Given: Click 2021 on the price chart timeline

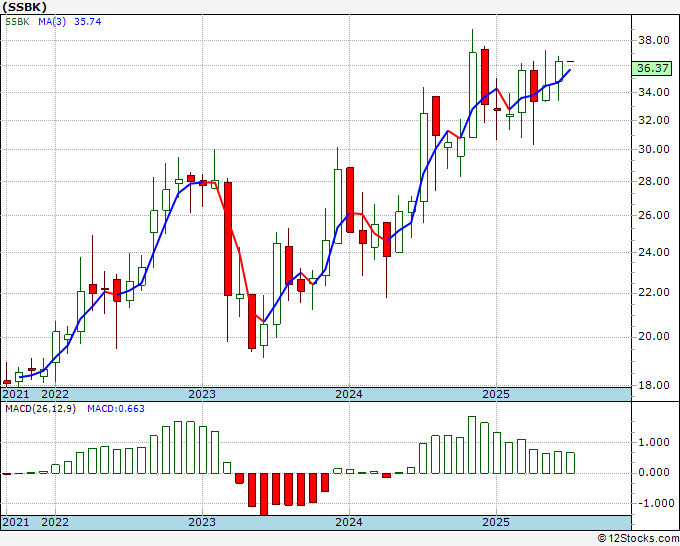Looking at the screenshot, I should click(16, 394).
